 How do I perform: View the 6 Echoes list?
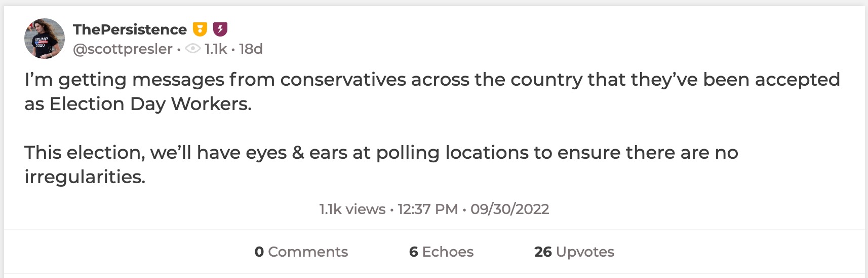441,252
